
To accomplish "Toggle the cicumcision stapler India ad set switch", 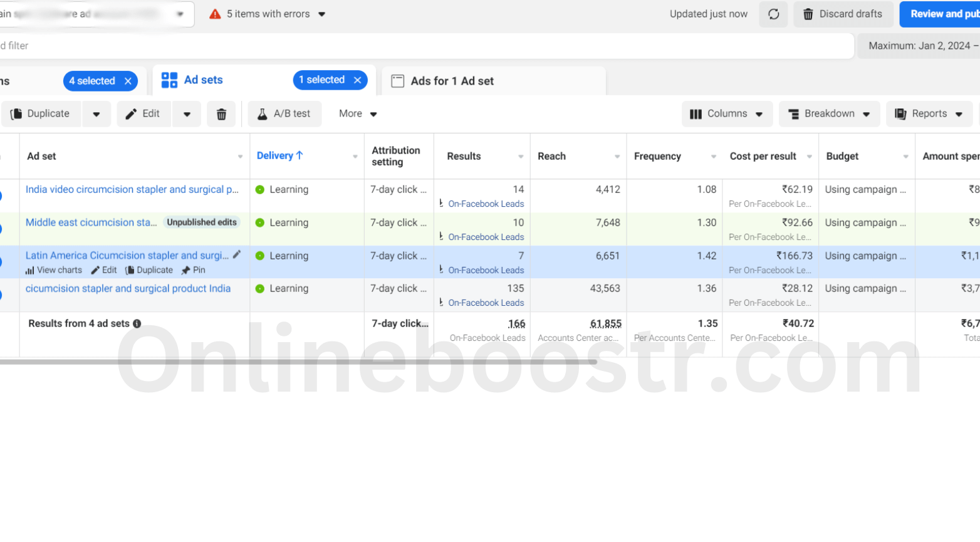I will (1, 294).
